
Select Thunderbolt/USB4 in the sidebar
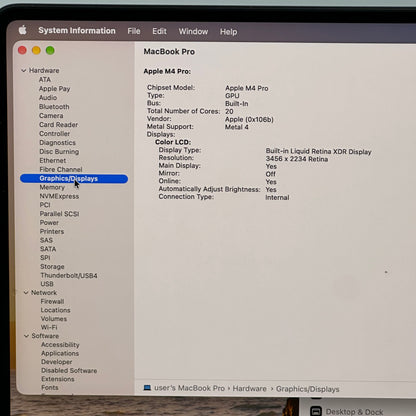click(69, 275)
